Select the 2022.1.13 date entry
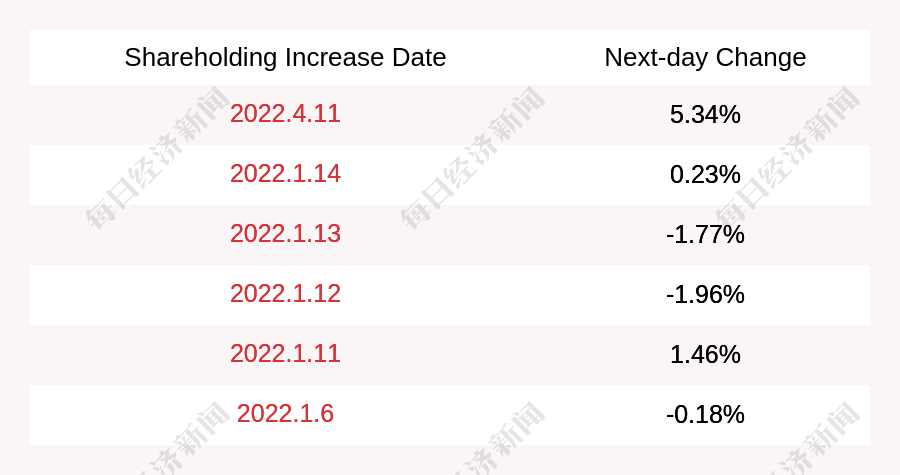 coord(285,233)
